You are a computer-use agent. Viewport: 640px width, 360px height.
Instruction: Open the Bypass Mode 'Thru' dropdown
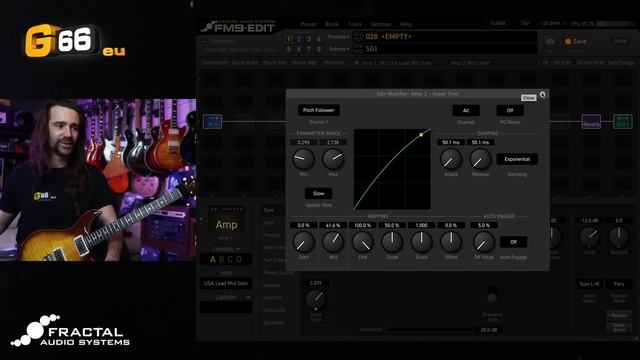pyautogui.click(x=619, y=284)
